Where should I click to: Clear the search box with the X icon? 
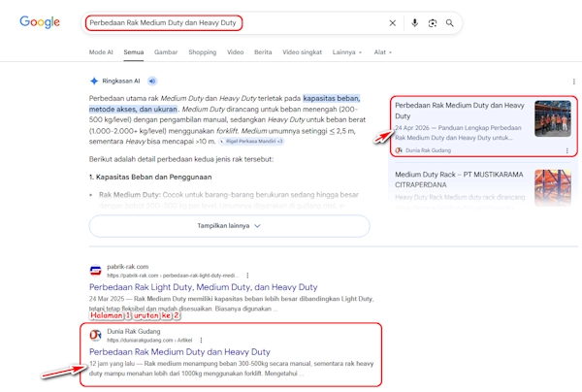(392, 23)
